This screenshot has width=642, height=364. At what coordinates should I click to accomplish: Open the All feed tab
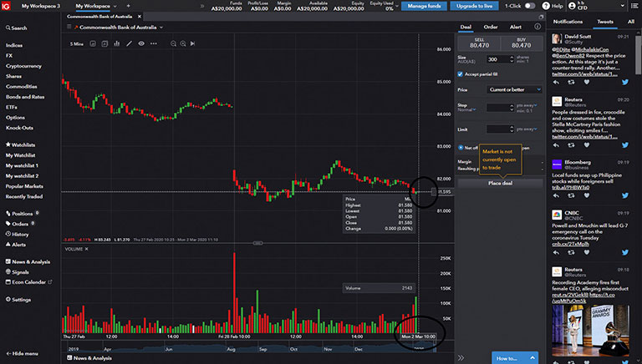631,22
